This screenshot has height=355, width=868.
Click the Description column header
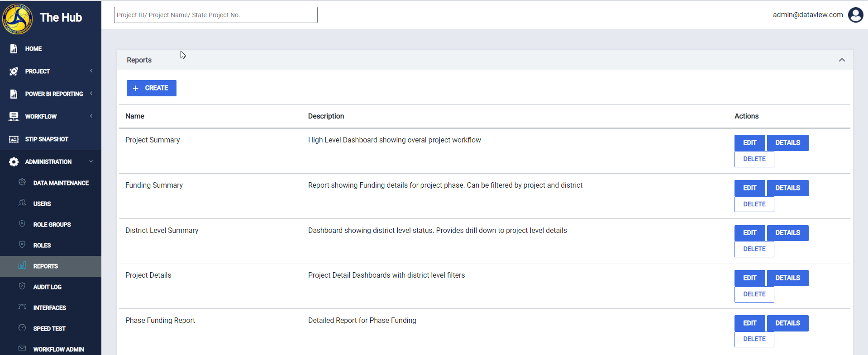pos(326,116)
